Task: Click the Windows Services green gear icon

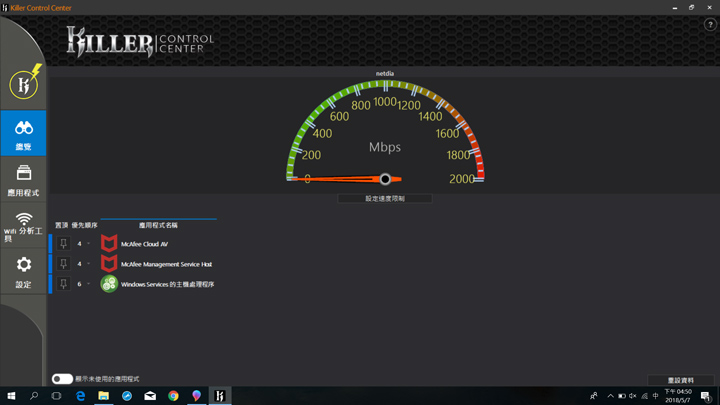Action: [109, 284]
